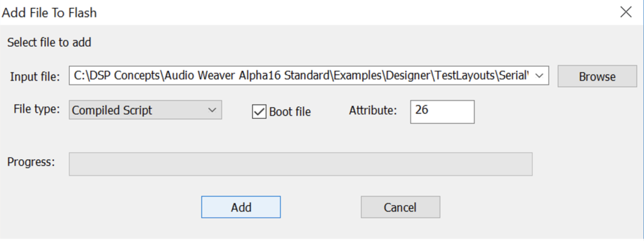This screenshot has height=241, width=644.
Task: Click the checkmark icon beside Boot file
Action: pyautogui.click(x=259, y=112)
